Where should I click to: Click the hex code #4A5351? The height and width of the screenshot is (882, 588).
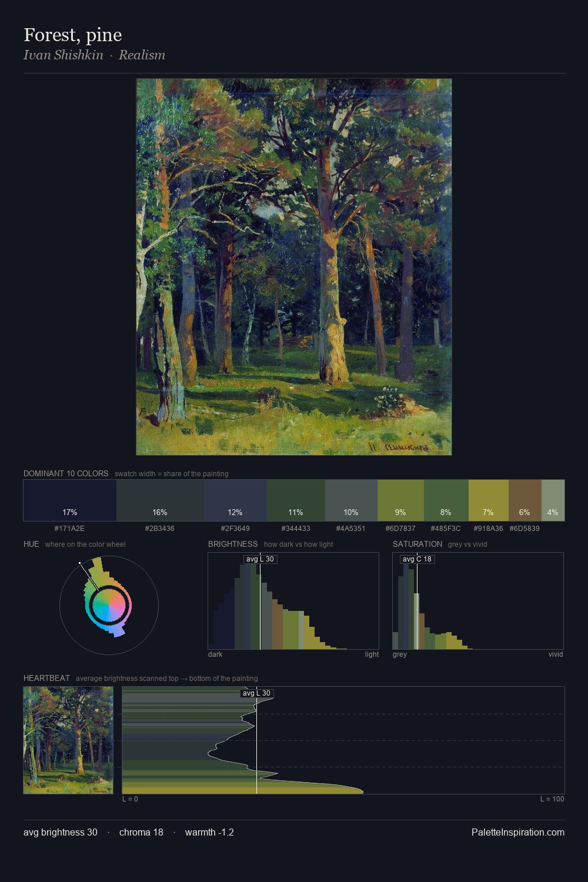(351, 529)
